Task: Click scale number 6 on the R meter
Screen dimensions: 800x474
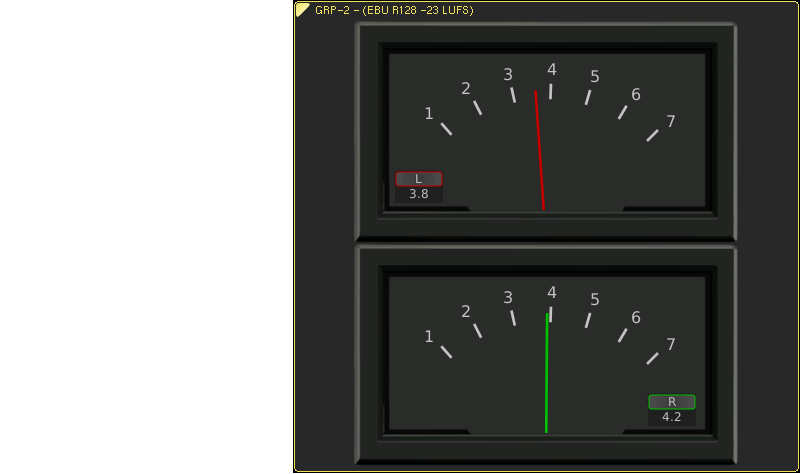Action: [636, 317]
